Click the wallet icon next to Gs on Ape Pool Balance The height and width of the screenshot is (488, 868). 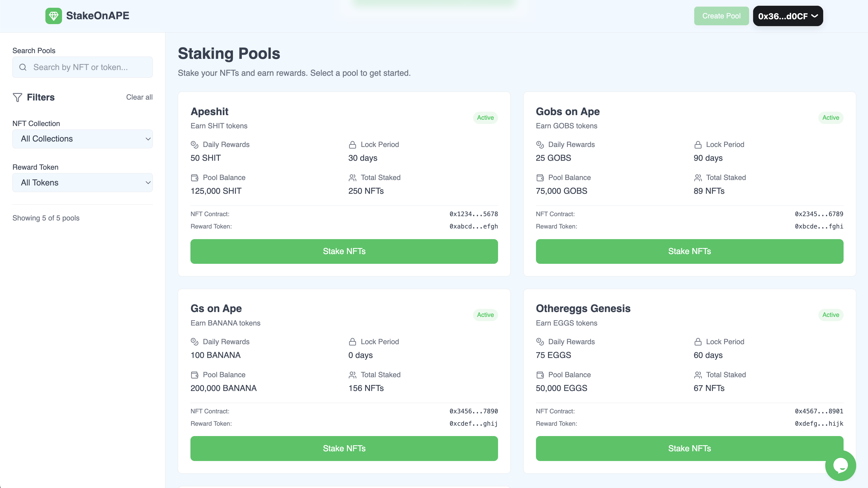194,375
